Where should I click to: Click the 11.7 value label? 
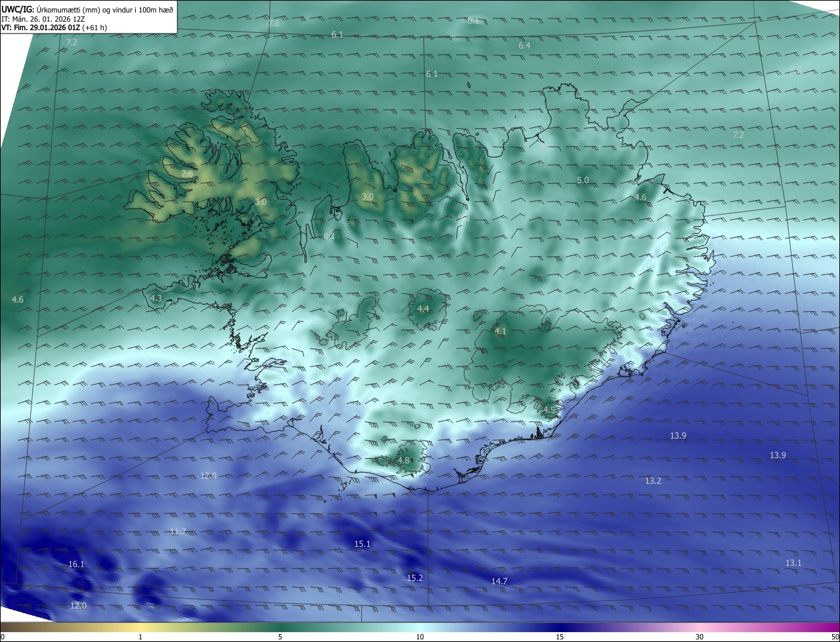(x=178, y=532)
